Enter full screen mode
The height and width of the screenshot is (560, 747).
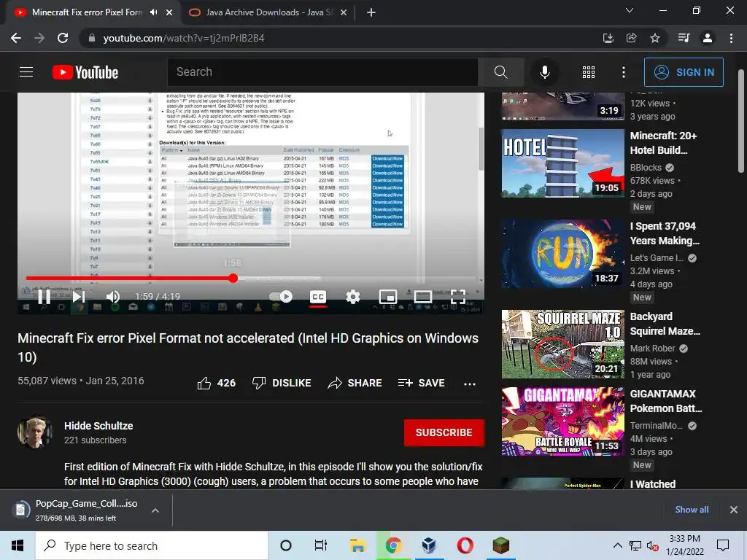click(458, 297)
